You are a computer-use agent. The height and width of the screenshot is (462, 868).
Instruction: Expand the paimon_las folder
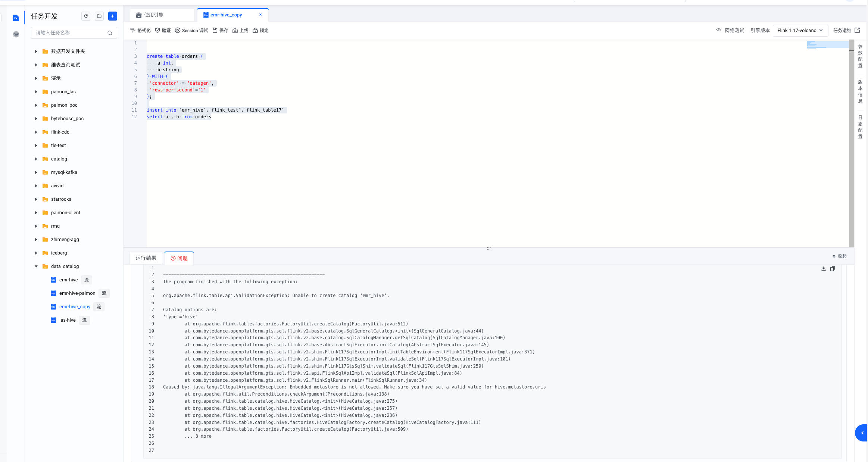36,92
